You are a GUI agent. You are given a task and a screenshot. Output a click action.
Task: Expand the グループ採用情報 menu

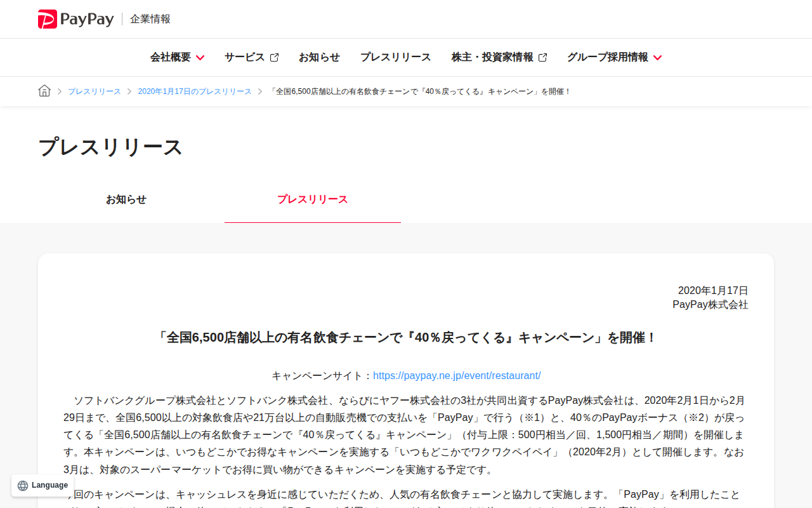(614, 57)
